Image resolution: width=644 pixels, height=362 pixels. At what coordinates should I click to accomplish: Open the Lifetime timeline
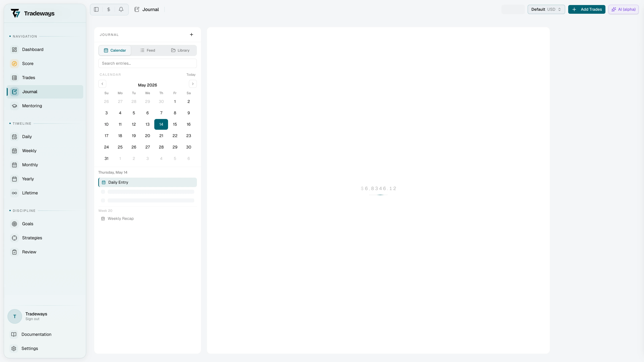coord(45,193)
